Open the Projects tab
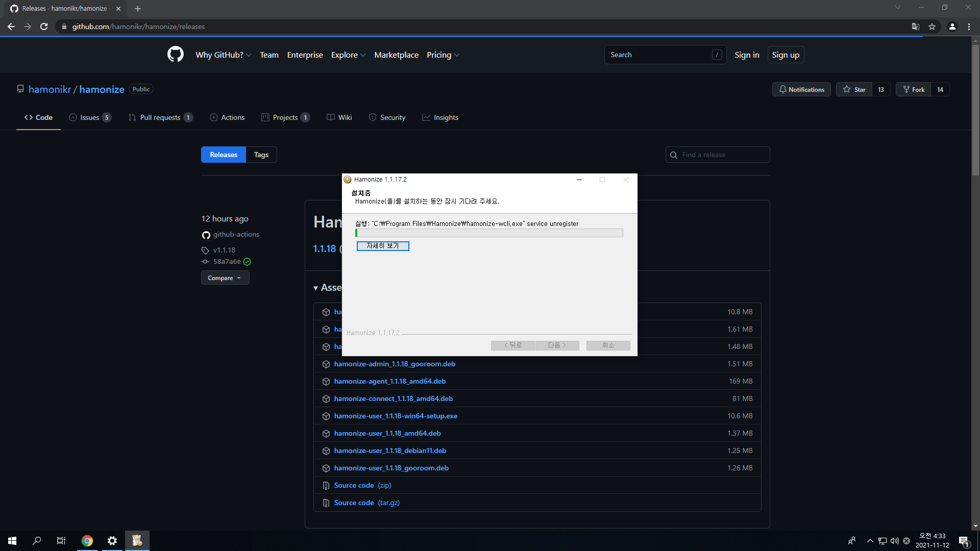Screen dimensions: 980x551 click(x=286, y=117)
